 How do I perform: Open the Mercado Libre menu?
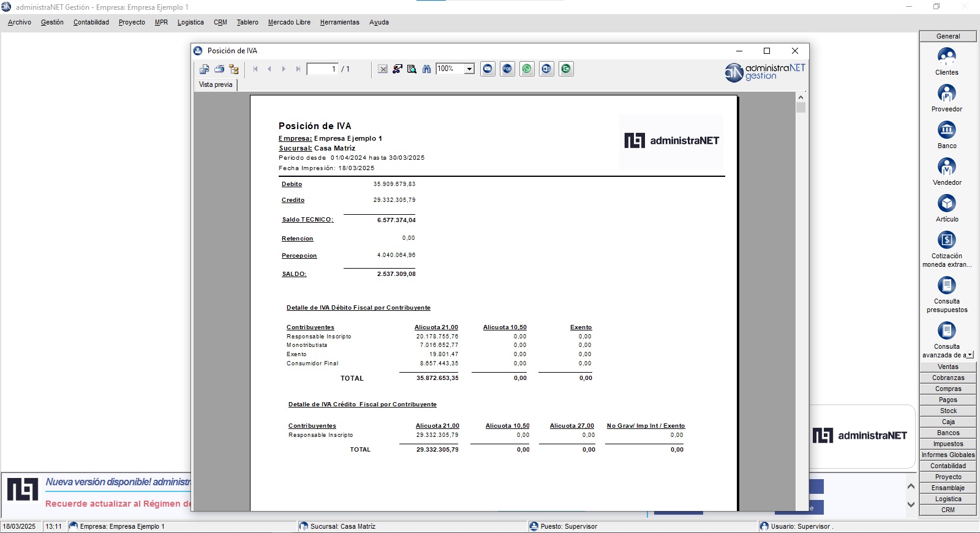click(289, 22)
